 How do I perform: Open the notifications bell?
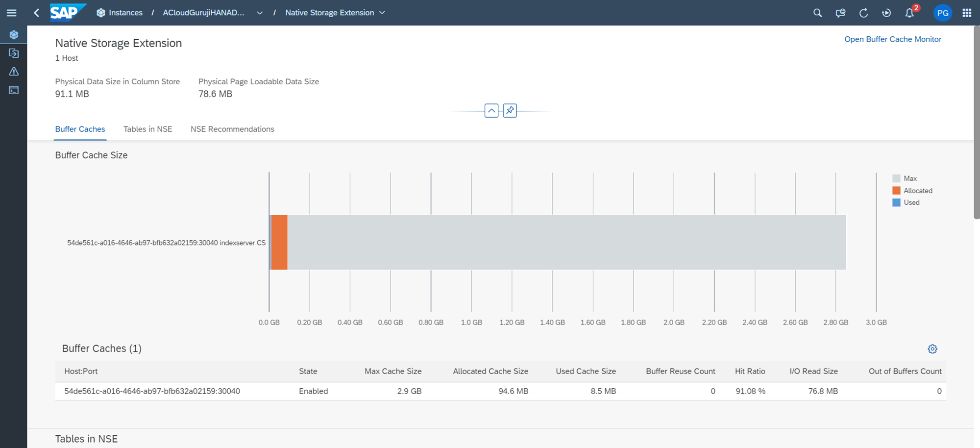coord(909,13)
